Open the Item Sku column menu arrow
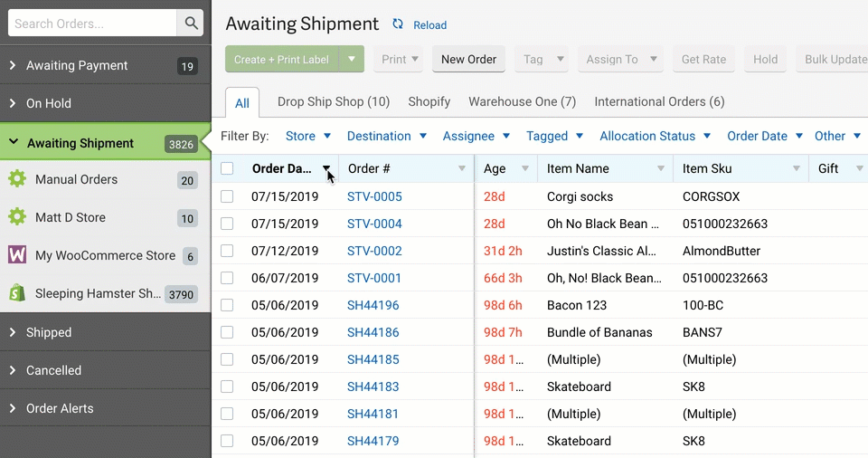The height and width of the screenshot is (458, 868). [797, 168]
